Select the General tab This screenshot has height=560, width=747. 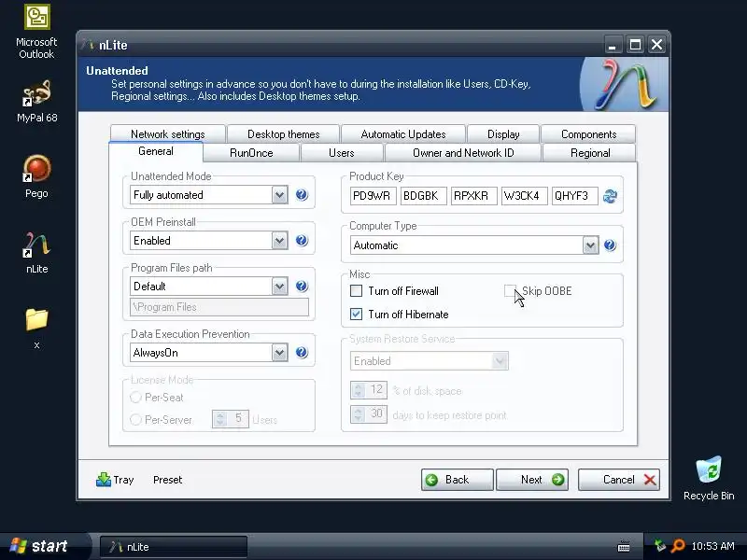pyautogui.click(x=156, y=151)
